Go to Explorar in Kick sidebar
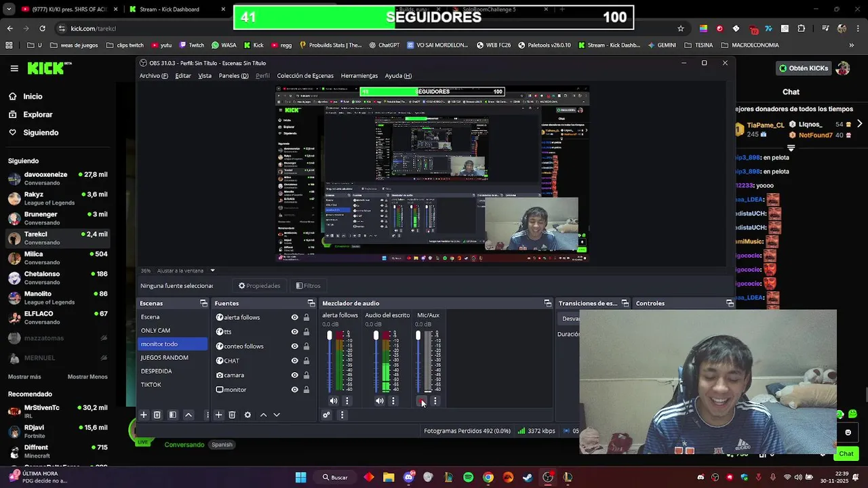 coord(38,115)
